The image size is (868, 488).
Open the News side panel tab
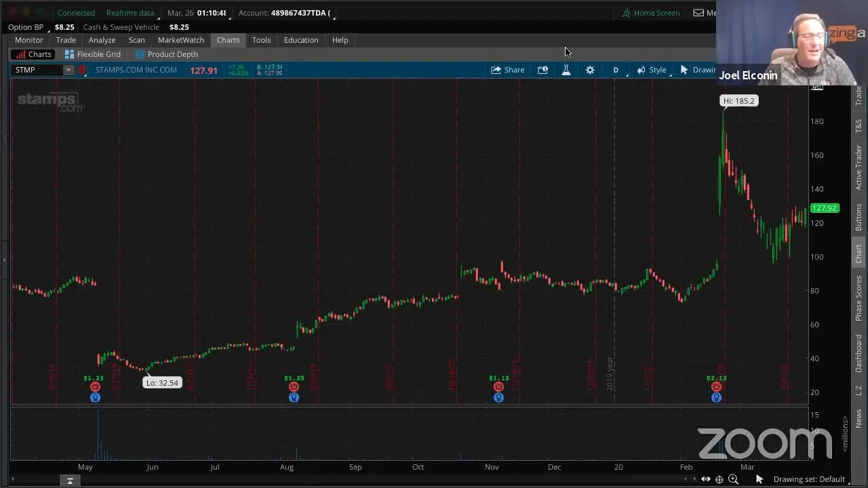[859, 418]
